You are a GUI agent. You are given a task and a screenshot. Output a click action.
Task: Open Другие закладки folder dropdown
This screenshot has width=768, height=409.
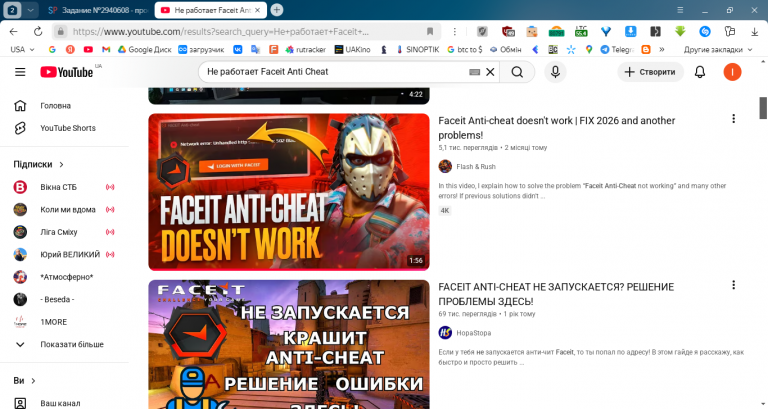718,49
